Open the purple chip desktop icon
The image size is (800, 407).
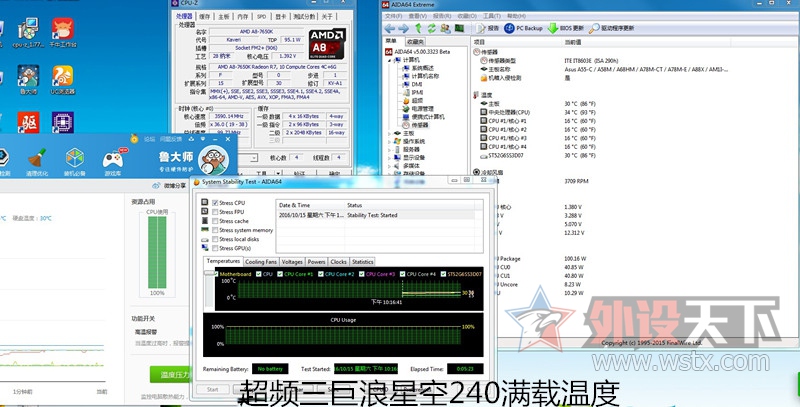63,122
